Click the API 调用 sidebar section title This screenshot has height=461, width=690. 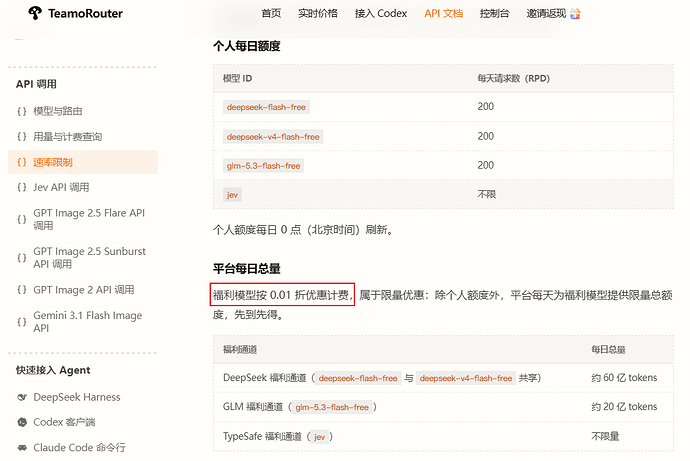point(36,84)
